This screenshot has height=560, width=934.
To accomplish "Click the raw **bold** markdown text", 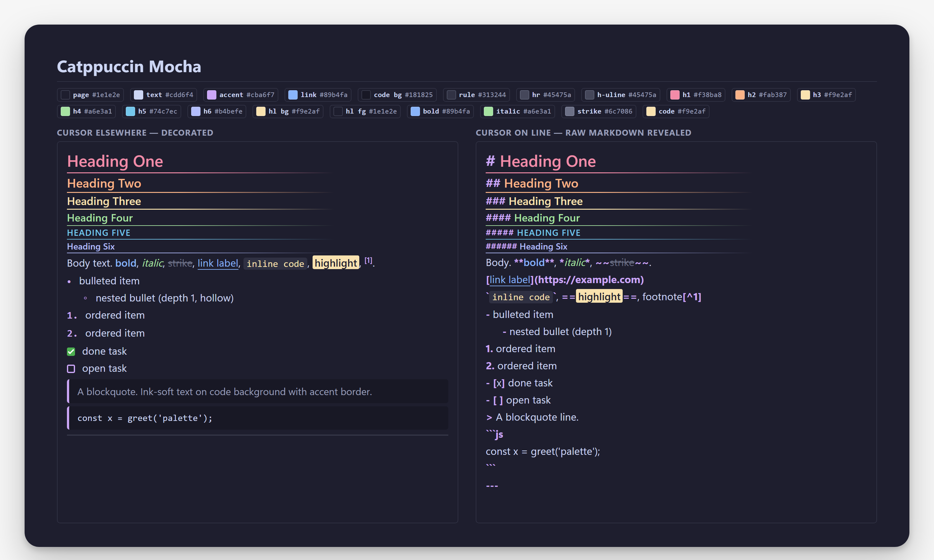I will point(534,262).
